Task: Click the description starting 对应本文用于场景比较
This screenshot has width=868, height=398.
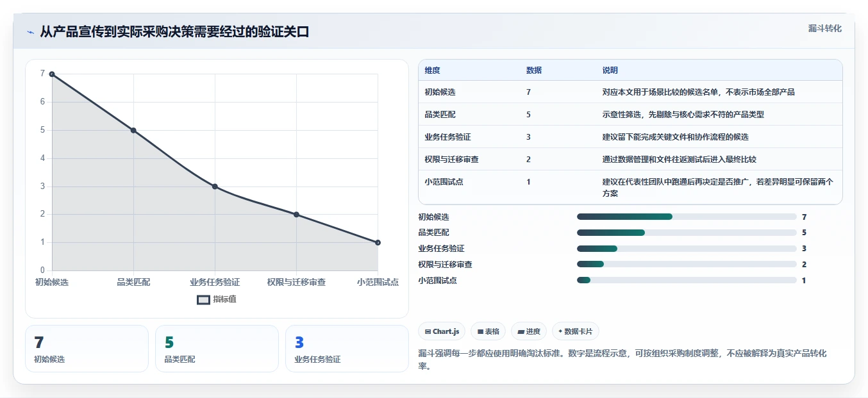Action: click(698, 92)
